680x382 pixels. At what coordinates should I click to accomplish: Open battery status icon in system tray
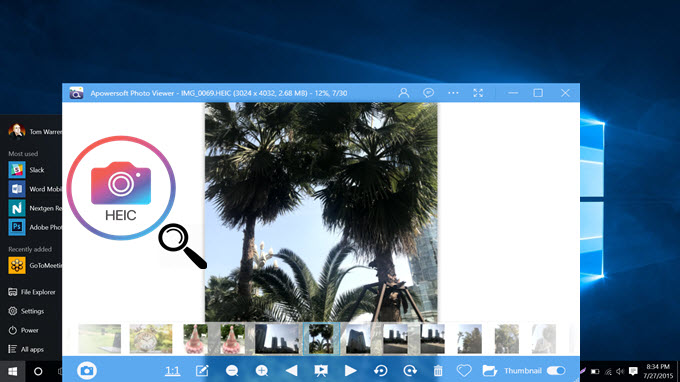click(x=595, y=372)
